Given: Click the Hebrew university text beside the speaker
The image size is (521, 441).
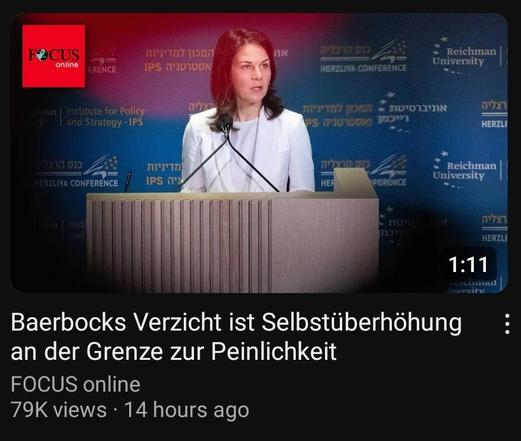Looking at the screenshot, I should coord(412,114).
